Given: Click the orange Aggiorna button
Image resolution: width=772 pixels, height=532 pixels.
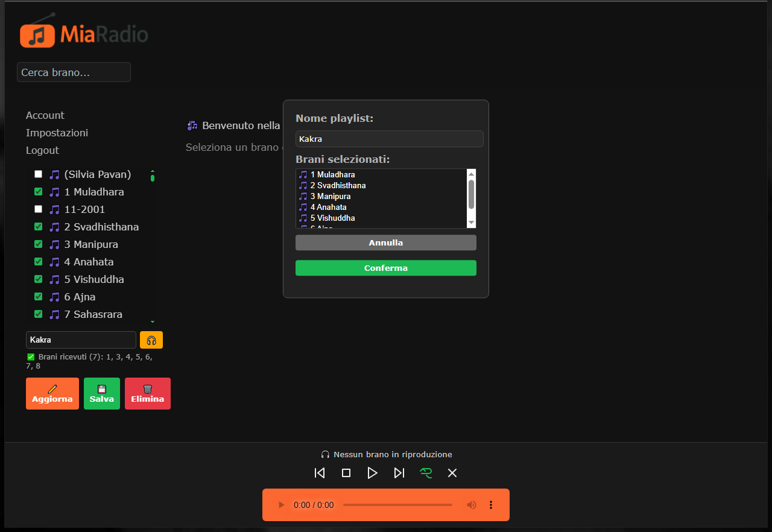Looking at the screenshot, I should (52, 394).
